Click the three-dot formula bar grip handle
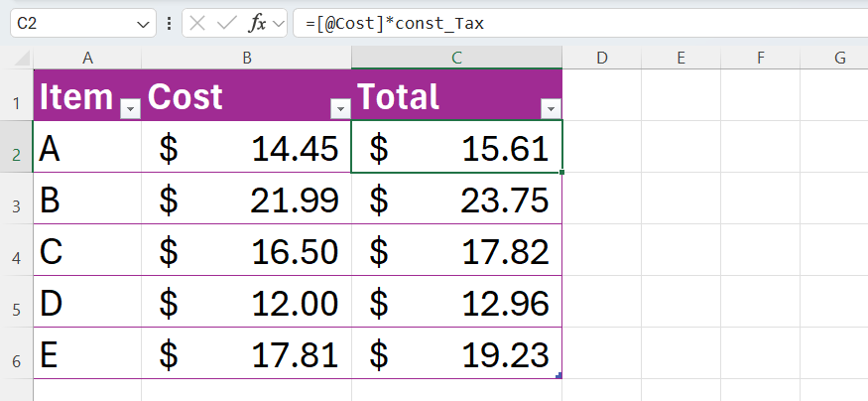The width and height of the screenshot is (868, 401). (170, 23)
